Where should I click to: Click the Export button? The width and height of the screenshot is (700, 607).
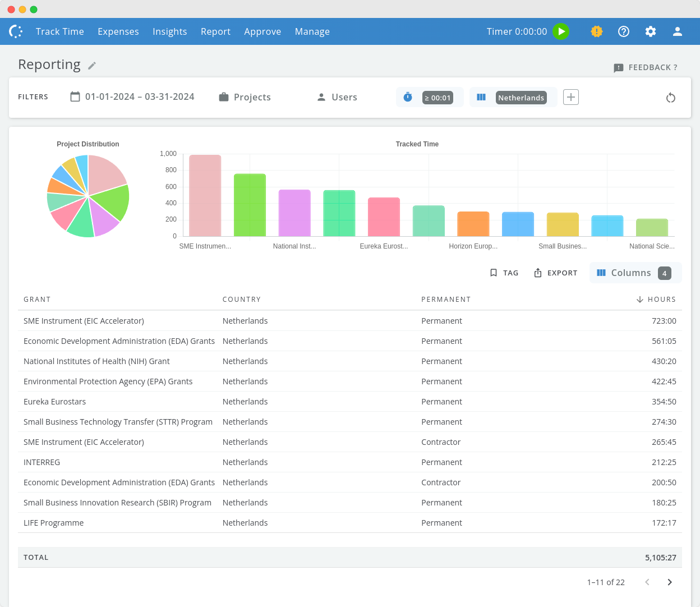555,273
